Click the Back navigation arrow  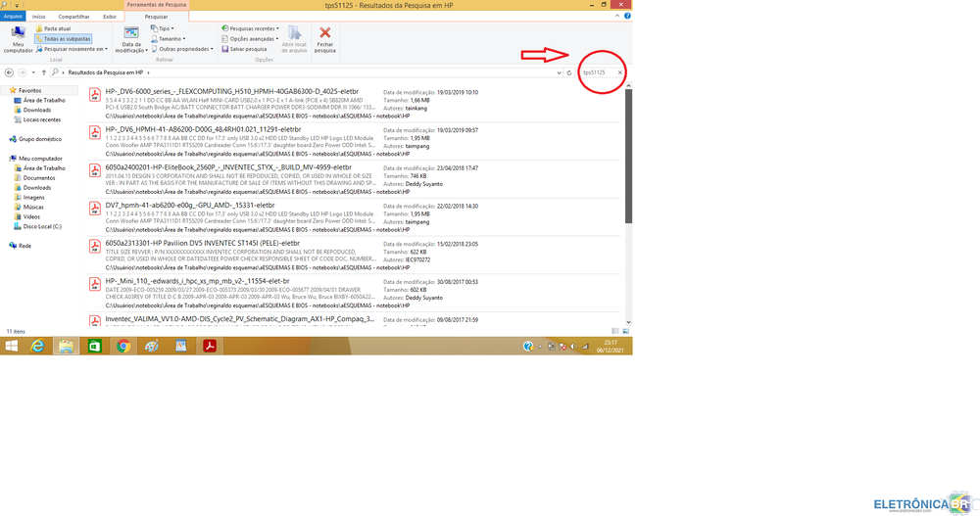point(9,72)
